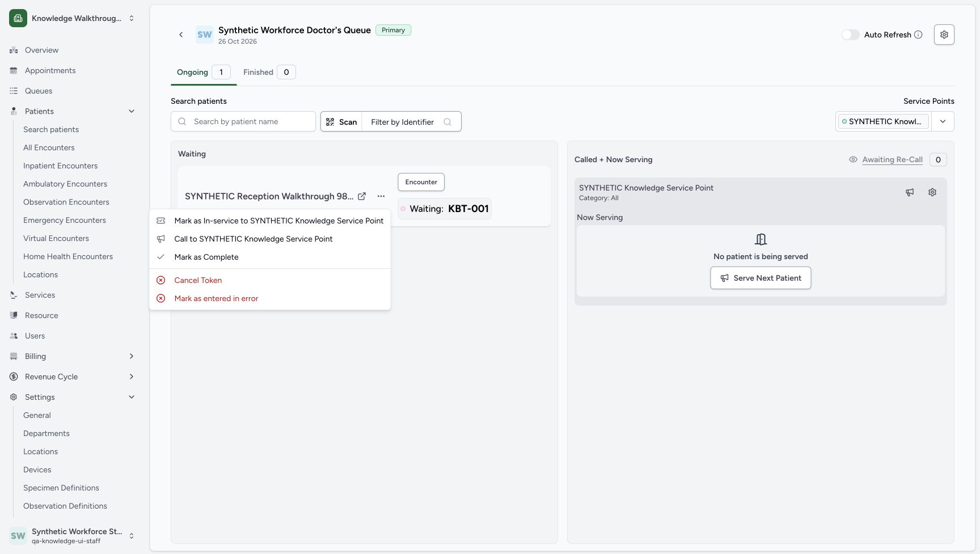Focus the Search by patient name field
The height and width of the screenshot is (554, 980).
click(243, 121)
